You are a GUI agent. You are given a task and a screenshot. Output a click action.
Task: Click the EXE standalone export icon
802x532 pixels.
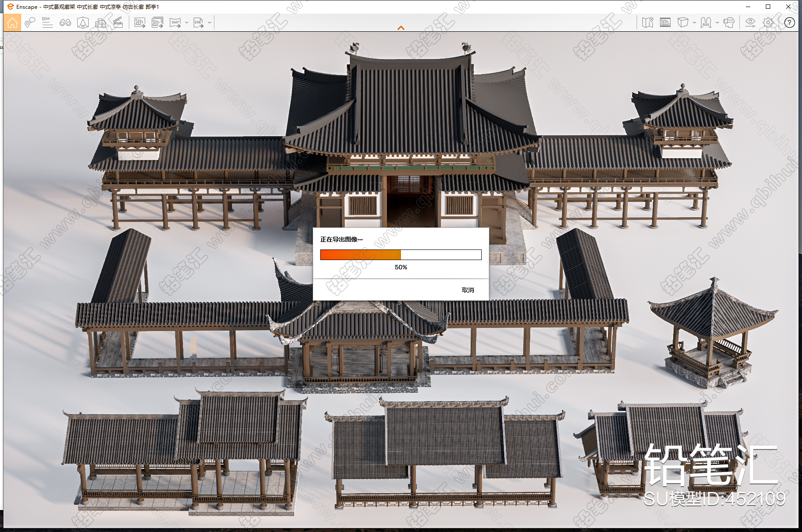pos(199,22)
